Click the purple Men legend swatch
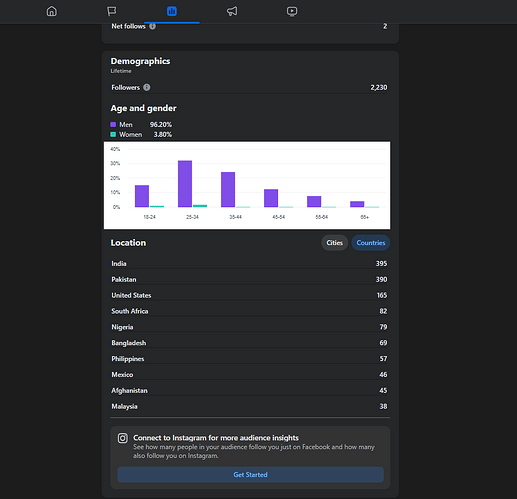 pyautogui.click(x=113, y=124)
